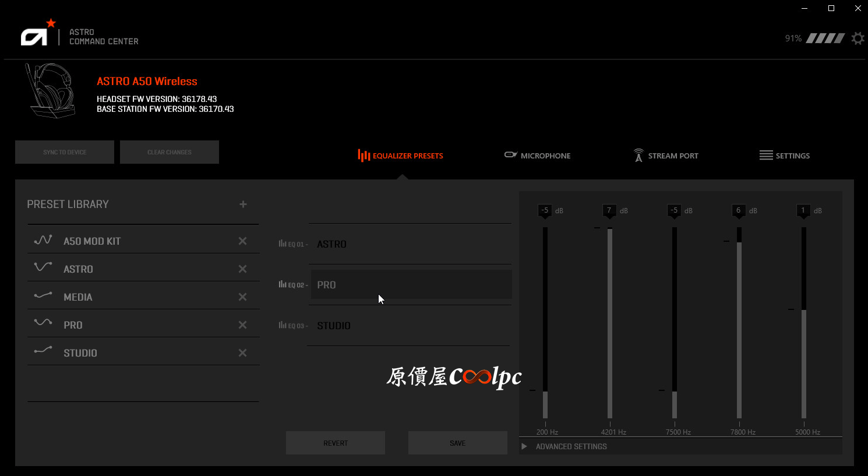This screenshot has height=476, width=868.
Task: Click the EQ 02 equalizer icon
Action: (x=283, y=284)
